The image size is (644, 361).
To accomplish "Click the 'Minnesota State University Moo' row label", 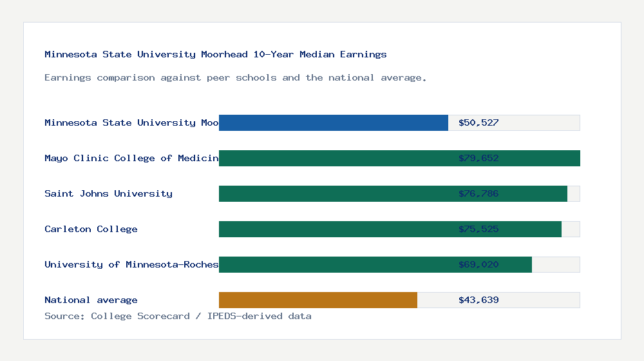I will point(131,122).
